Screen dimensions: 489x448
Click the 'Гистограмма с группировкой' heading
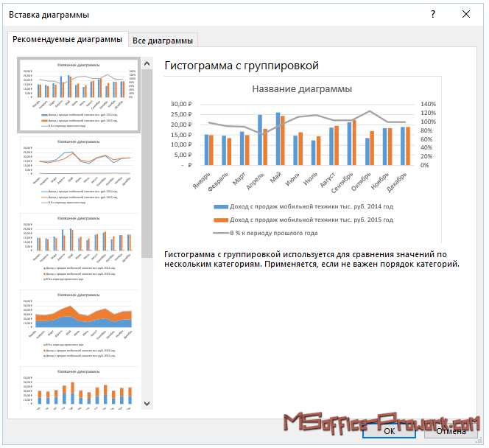242,66
